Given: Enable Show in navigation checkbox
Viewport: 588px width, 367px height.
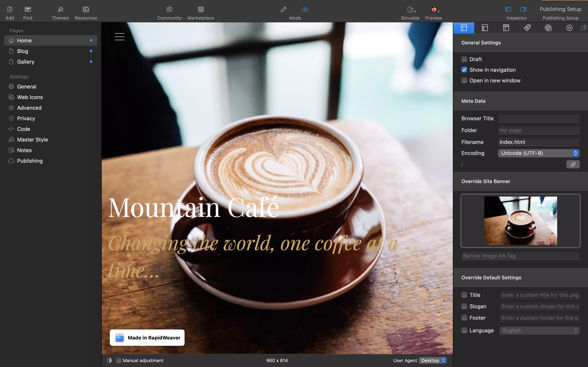Looking at the screenshot, I should pyautogui.click(x=464, y=70).
